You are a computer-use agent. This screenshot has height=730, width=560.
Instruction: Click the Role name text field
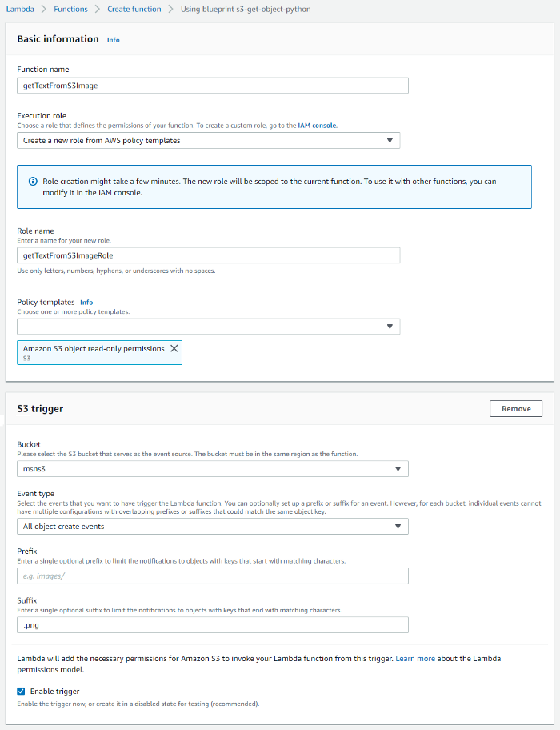click(x=208, y=255)
